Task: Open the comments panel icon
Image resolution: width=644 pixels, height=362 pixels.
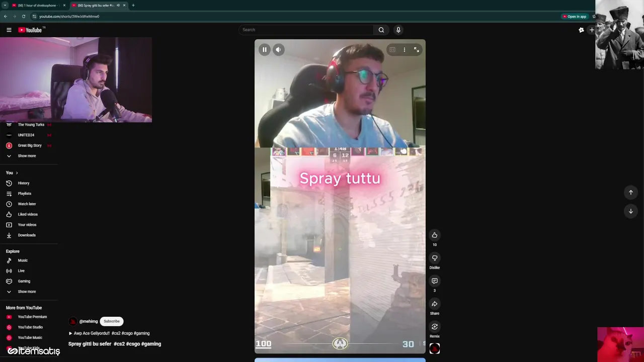Action: (x=435, y=281)
